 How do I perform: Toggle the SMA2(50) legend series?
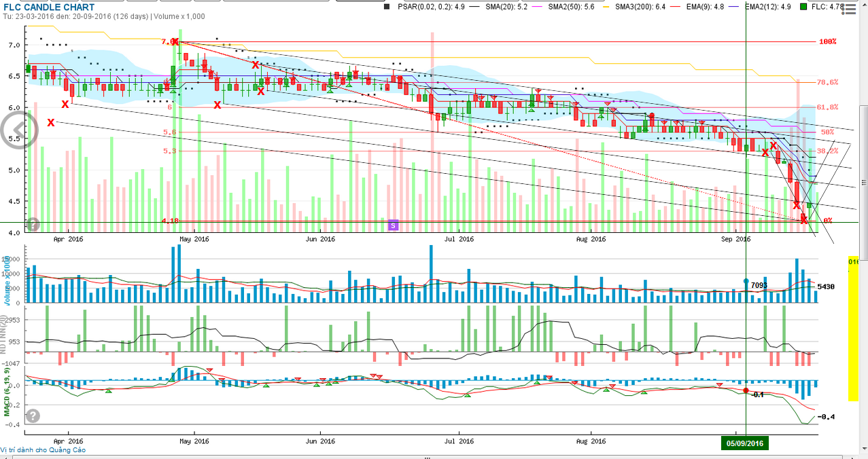[562, 7]
